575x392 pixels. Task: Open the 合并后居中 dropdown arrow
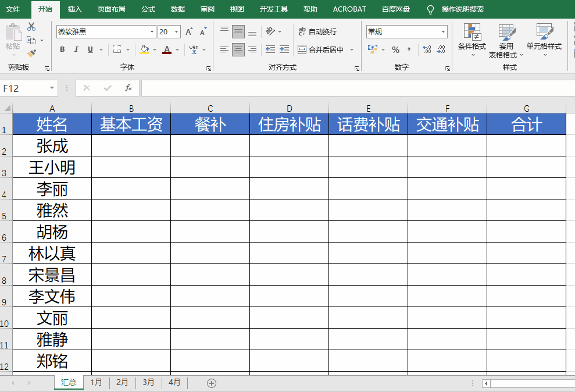(x=352, y=49)
